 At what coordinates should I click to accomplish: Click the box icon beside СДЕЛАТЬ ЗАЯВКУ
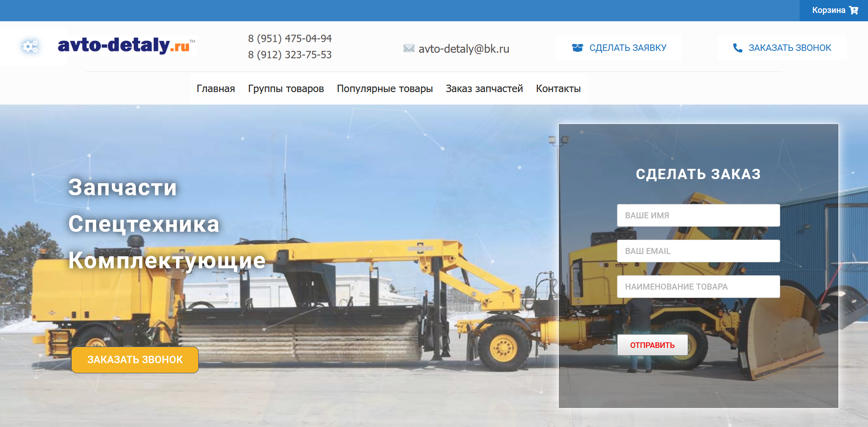pyautogui.click(x=577, y=48)
